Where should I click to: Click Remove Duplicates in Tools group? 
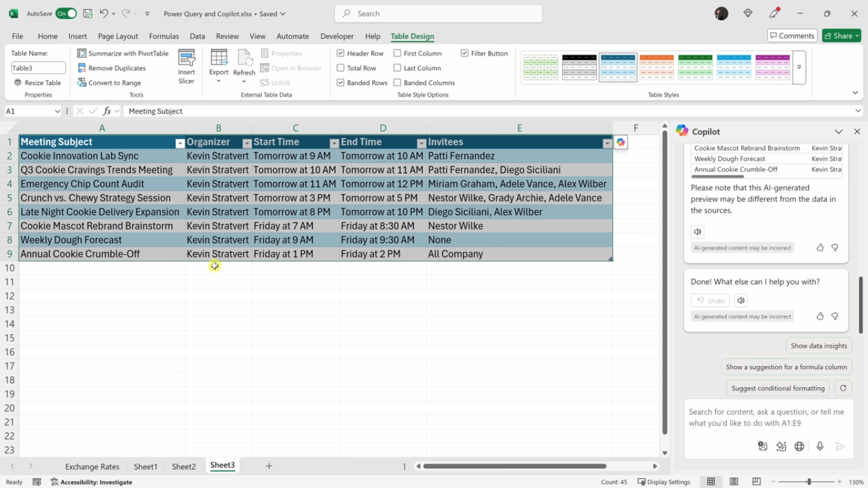pos(112,68)
